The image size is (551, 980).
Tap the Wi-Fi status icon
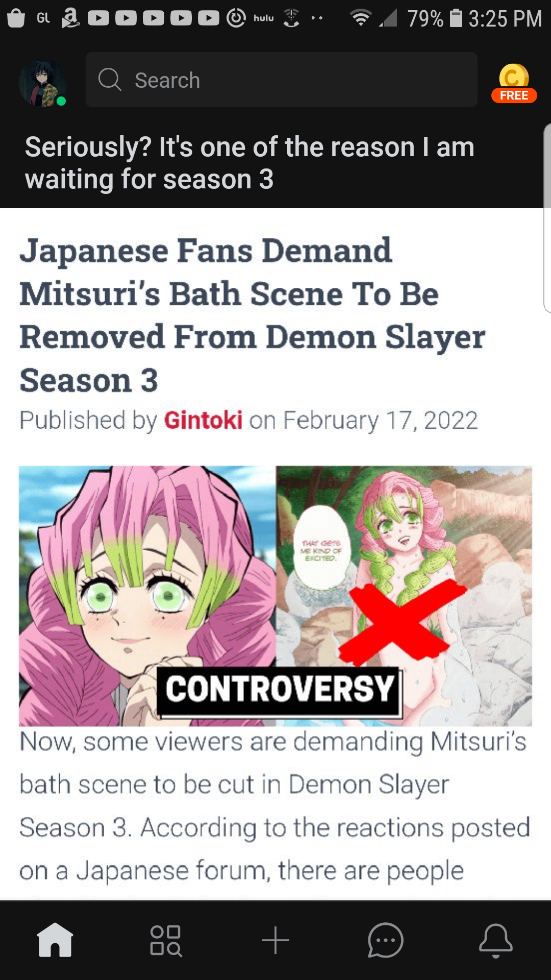click(361, 18)
